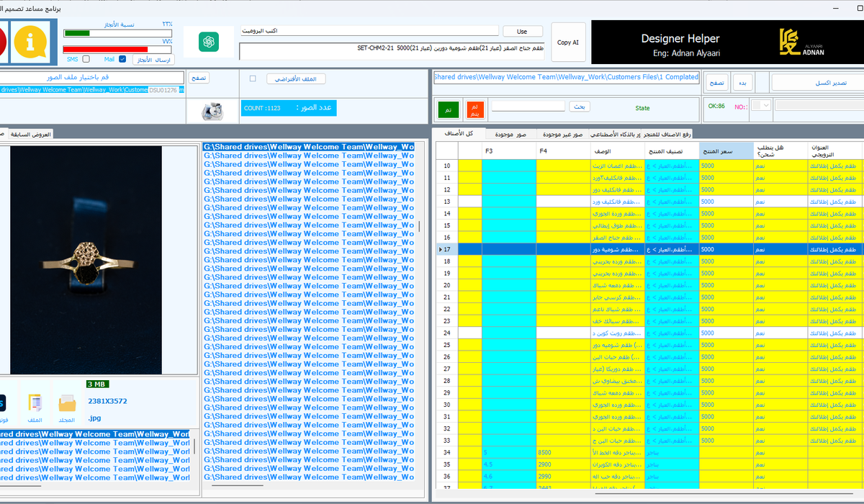
Task: Click العنوان الترويجي column header
Action: (x=835, y=151)
